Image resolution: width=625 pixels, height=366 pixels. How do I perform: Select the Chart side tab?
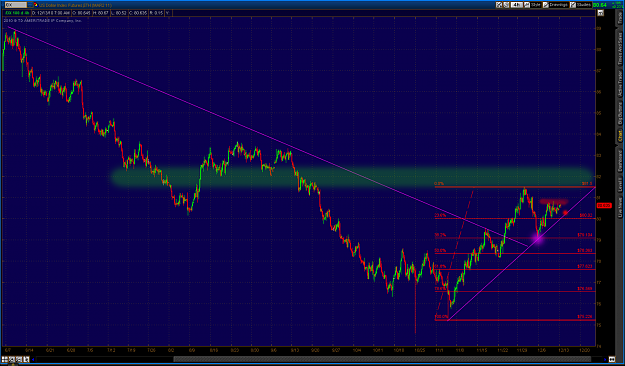[x=620, y=135]
